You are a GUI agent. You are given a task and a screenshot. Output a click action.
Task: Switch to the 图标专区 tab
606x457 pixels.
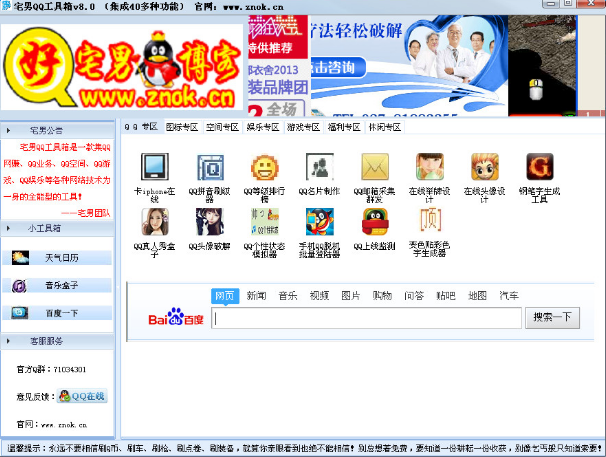coord(182,127)
